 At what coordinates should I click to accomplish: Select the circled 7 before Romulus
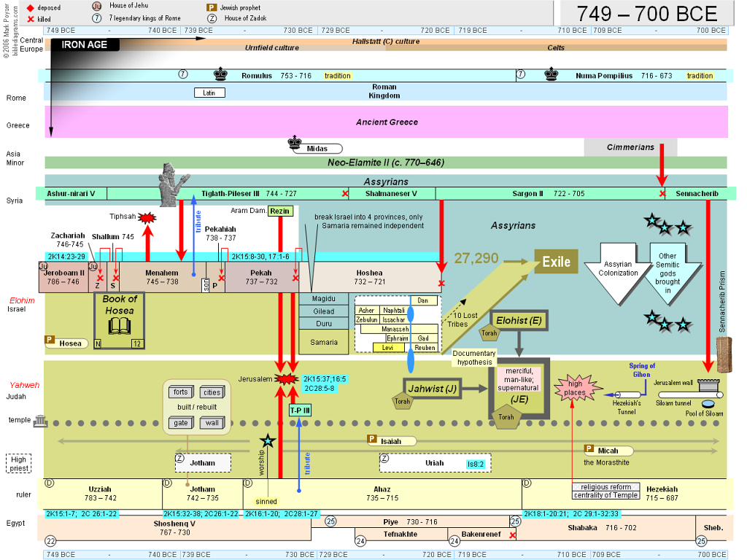tap(183, 74)
